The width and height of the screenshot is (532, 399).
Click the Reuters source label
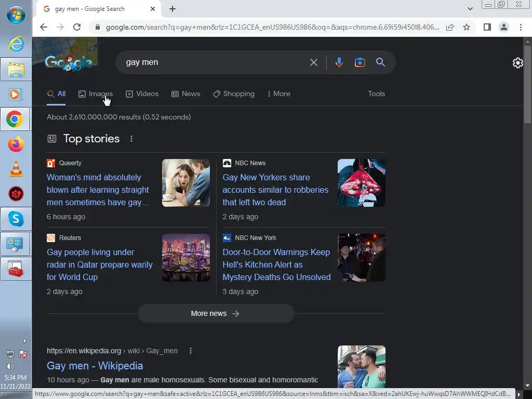coord(70,238)
